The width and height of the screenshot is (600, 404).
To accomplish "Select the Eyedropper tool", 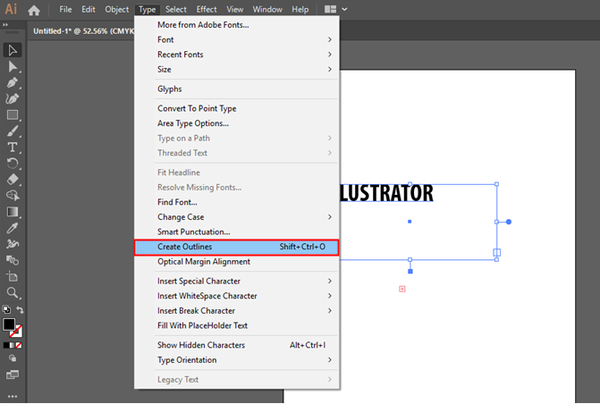I will tap(12, 228).
